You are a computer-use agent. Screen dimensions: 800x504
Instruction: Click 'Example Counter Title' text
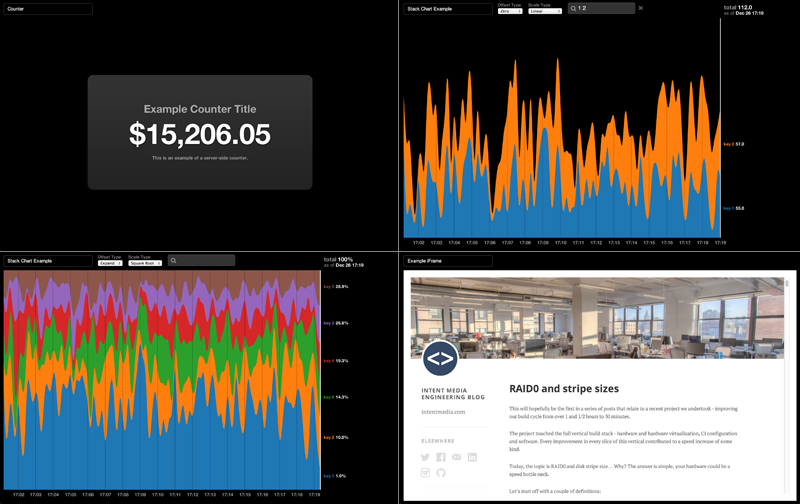tap(200, 109)
